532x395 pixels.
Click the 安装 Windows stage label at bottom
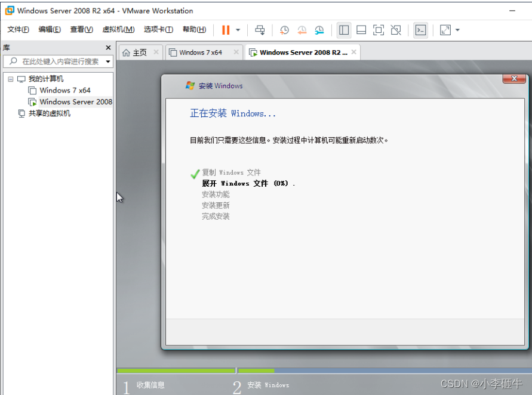268,385
